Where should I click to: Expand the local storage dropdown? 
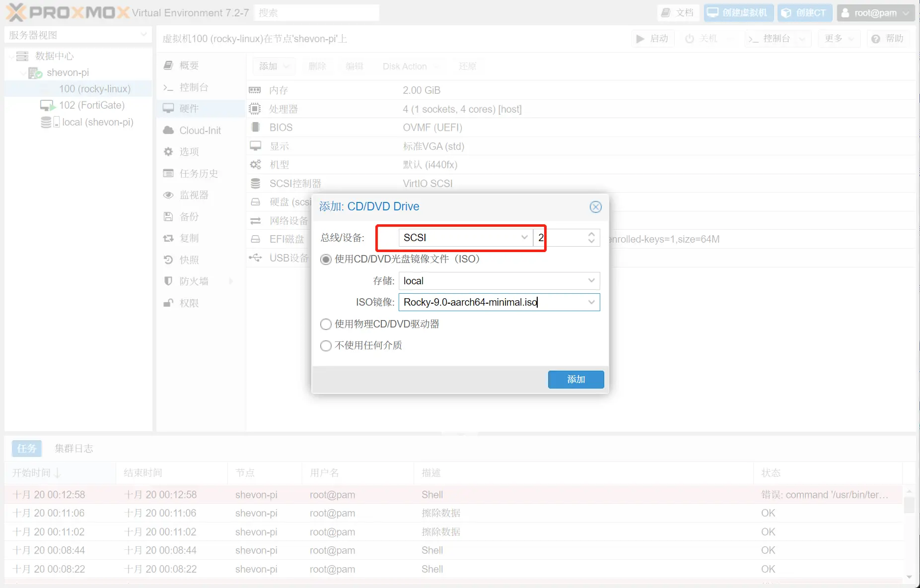(x=591, y=281)
